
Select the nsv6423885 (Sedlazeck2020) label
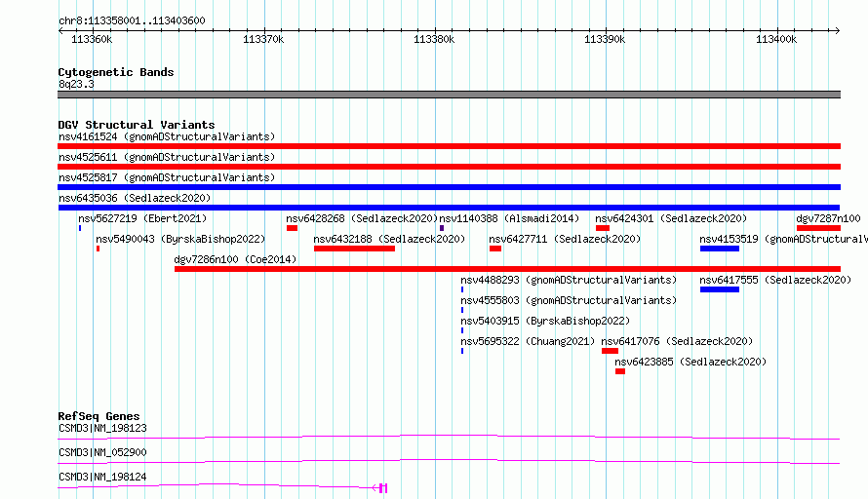(x=690, y=362)
